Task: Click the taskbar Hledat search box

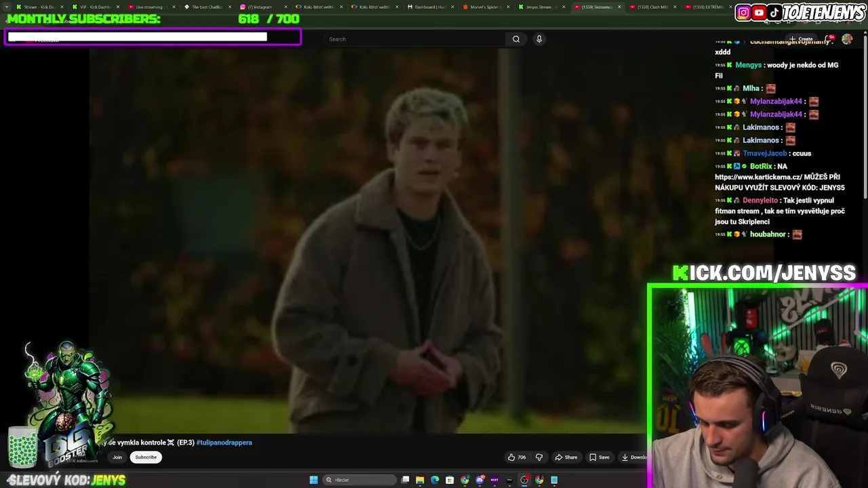Action: point(359,480)
